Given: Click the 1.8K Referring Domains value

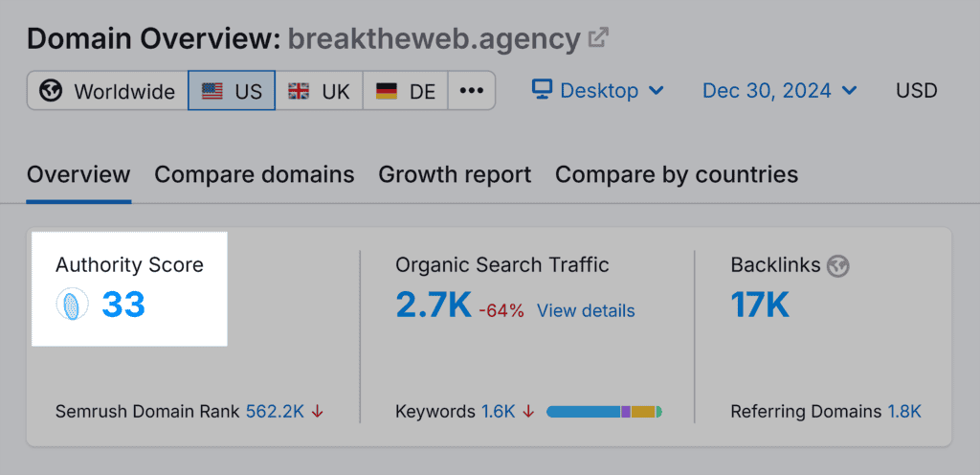Looking at the screenshot, I should 904,412.
